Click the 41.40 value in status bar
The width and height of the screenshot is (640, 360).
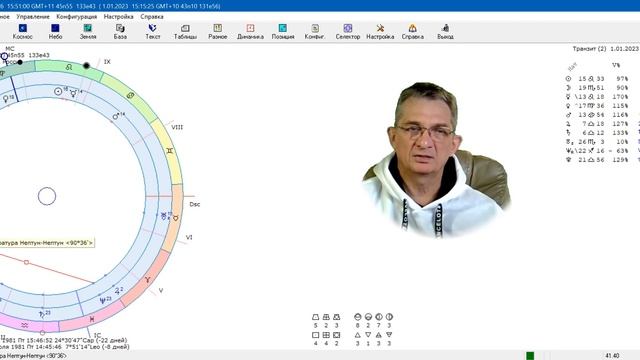(x=612, y=356)
